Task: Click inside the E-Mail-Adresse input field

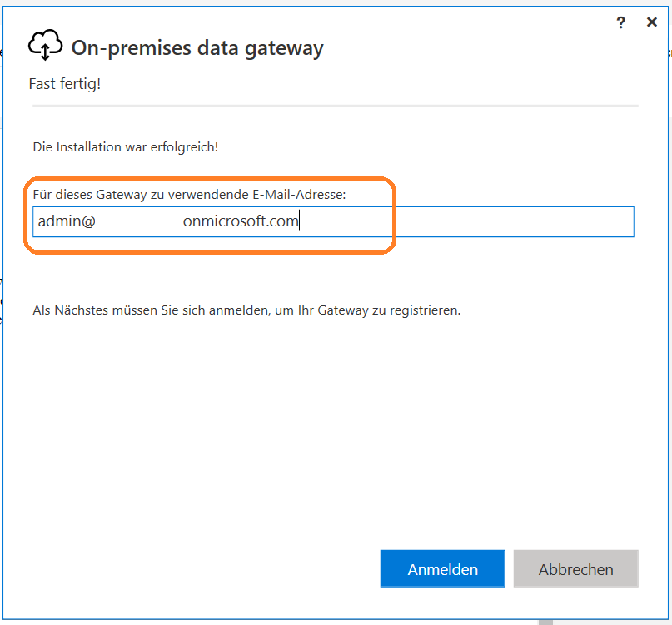Action: click(333, 221)
